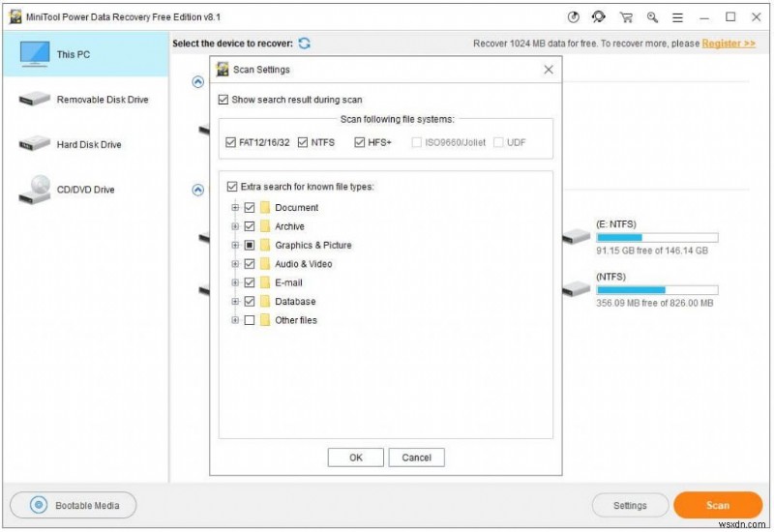The image size is (774, 532).
Task: Expand the E-mail tree node
Action: (x=235, y=282)
